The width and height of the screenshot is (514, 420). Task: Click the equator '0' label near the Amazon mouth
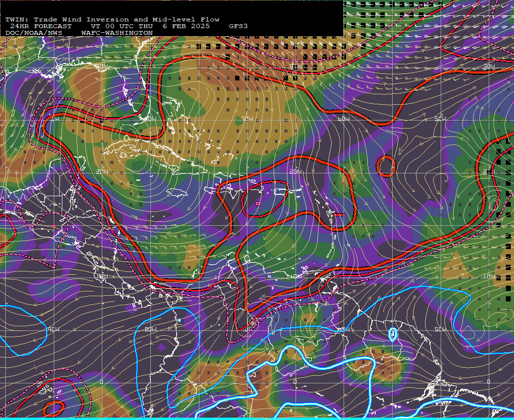[x=488, y=381]
